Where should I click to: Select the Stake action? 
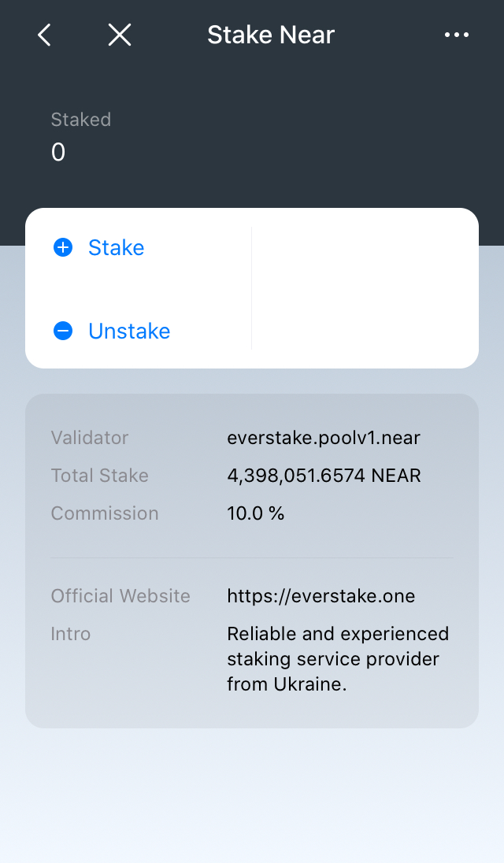116,247
